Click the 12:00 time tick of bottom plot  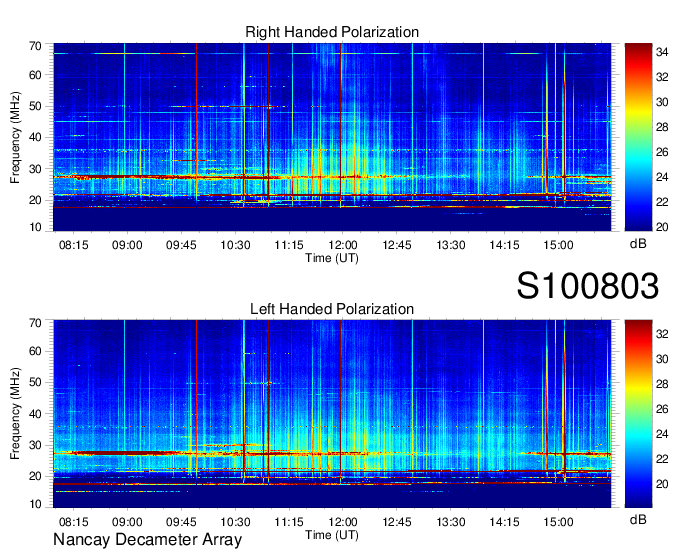(343, 522)
